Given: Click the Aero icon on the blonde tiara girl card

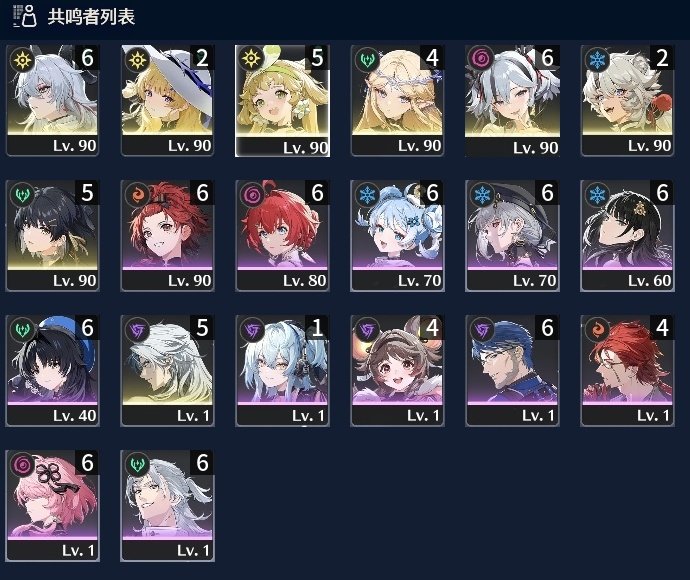Looking at the screenshot, I should click(x=367, y=59).
